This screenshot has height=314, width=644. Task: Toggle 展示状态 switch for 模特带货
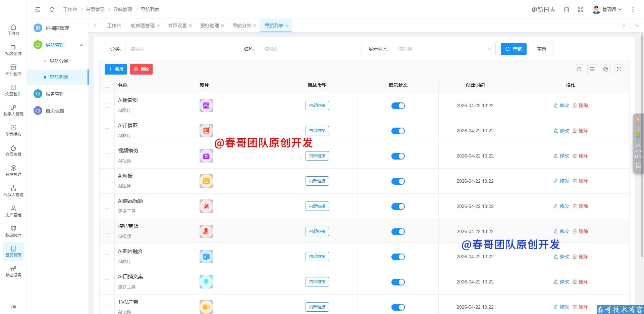tap(398, 232)
